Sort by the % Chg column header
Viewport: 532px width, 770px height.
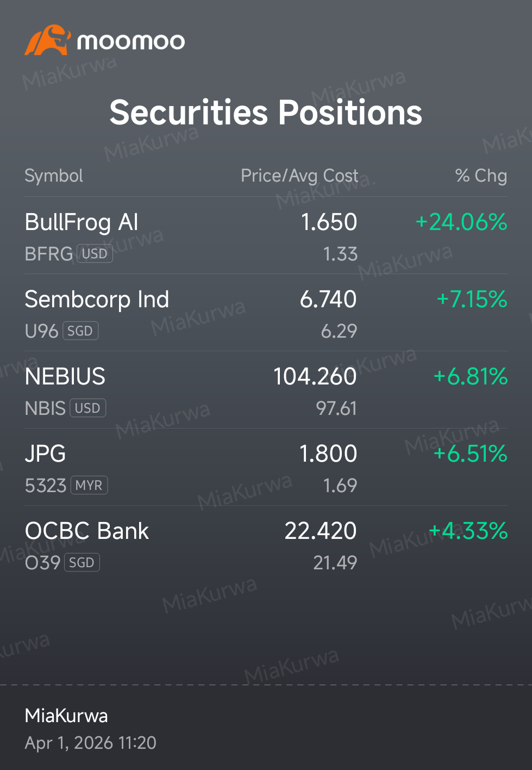481,176
